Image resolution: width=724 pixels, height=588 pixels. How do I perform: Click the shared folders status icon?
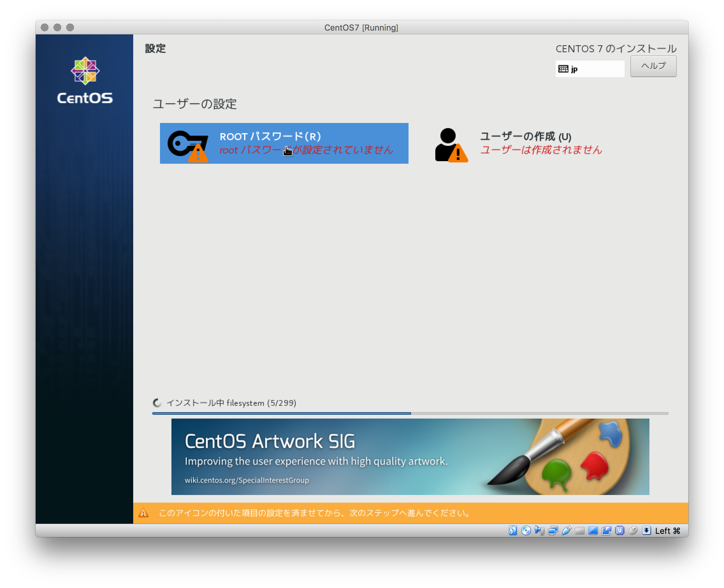(580, 531)
